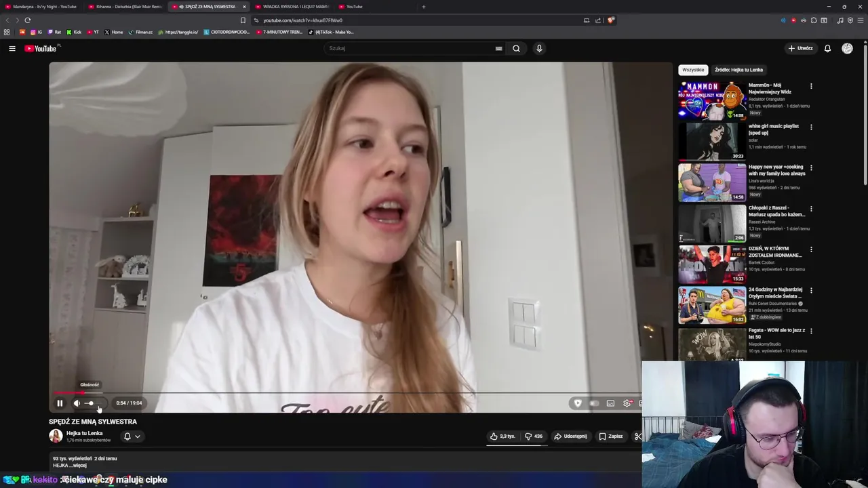Screen dimensions: 868x488
Task: Open the Mamm0n video thumbnail
Action: (x=712, y=100)
